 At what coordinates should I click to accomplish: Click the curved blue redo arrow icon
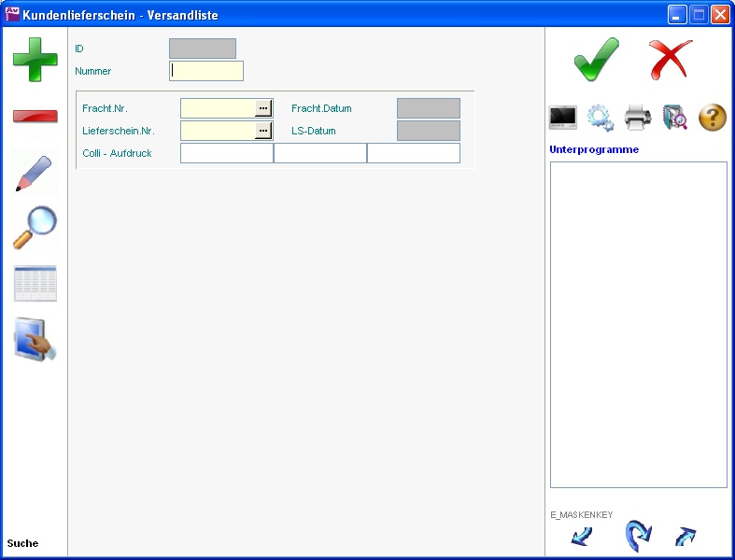(x=637, y=537)
